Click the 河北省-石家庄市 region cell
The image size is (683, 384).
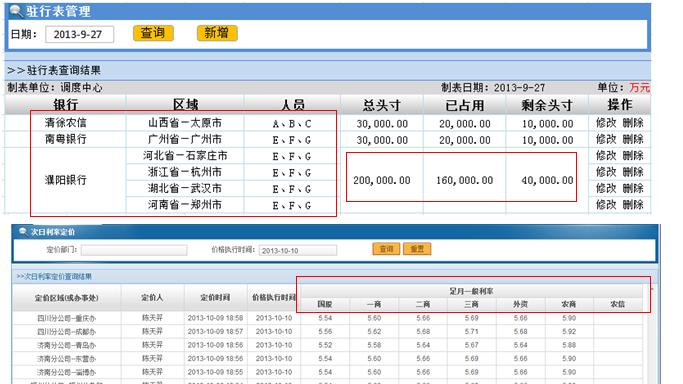[x=185, y=155]
